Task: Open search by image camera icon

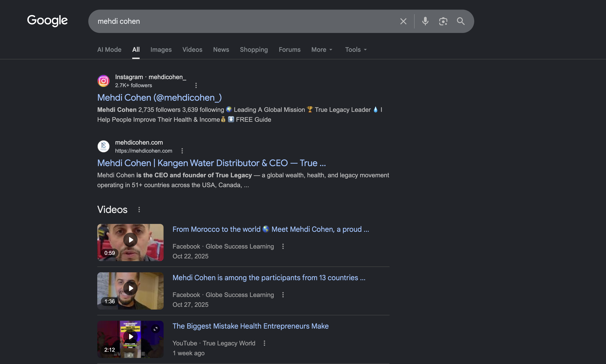Action: pos(443,21)
